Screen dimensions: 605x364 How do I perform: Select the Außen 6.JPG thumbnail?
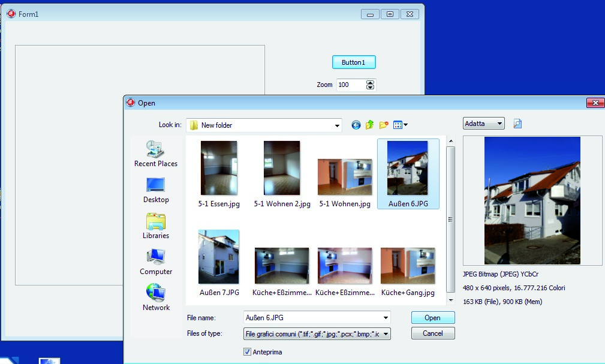click(408, 174)
